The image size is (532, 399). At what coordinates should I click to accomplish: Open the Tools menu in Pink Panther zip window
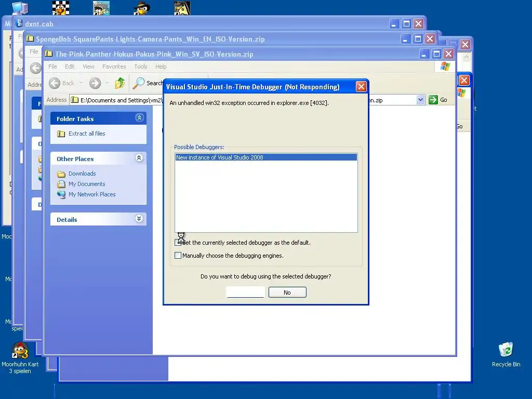click(140, 66)
